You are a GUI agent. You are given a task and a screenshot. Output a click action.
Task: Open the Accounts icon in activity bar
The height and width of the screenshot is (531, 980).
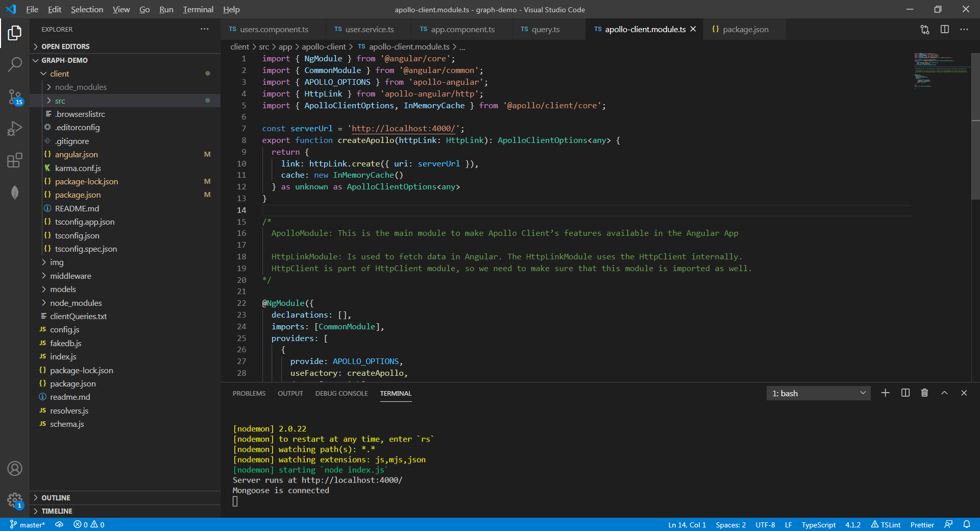(15, 468)
